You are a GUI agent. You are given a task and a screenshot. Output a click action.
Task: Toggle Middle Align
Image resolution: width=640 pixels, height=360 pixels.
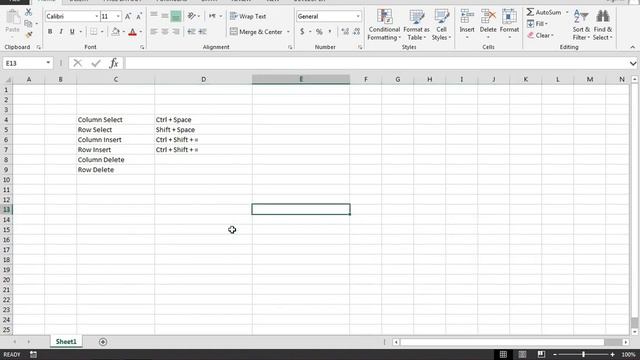coord(165,16)
